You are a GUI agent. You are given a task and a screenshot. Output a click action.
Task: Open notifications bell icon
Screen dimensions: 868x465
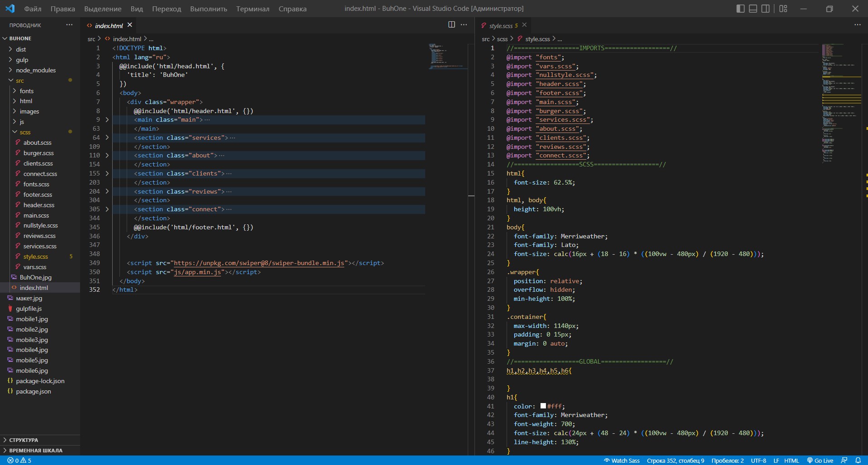pyautogui.click(x=858, y=460)
